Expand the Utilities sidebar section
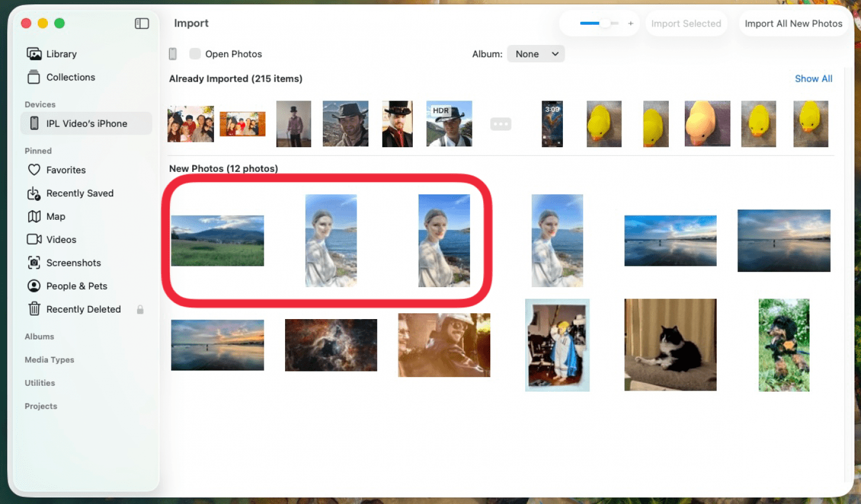 [40, 383]
